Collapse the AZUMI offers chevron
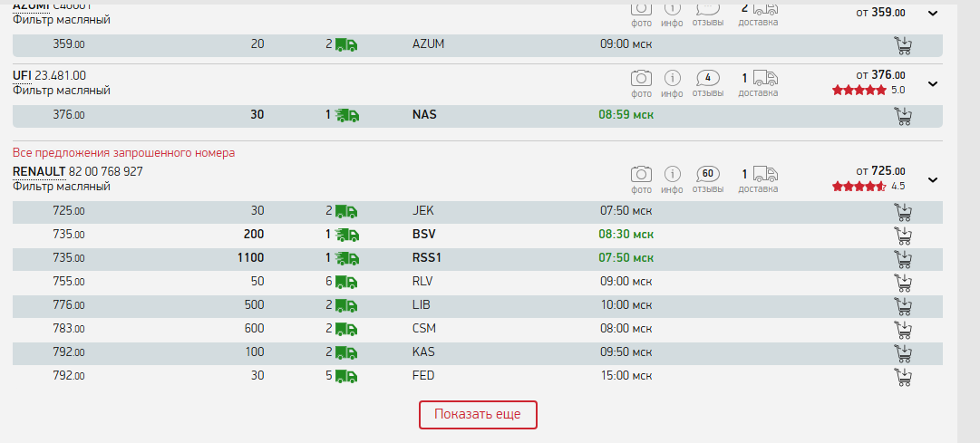 933,13
